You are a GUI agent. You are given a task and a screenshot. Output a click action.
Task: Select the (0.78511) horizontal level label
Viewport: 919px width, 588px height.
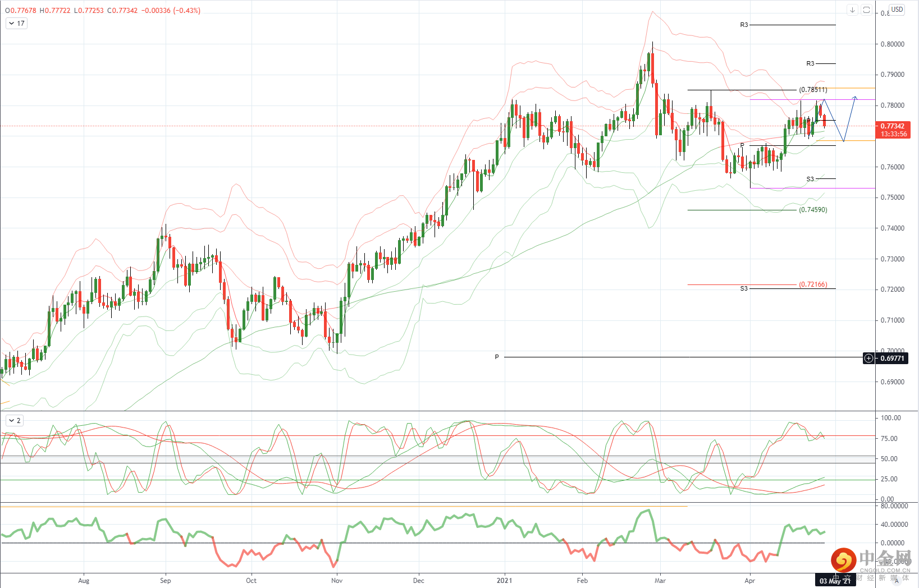[813, 90]
